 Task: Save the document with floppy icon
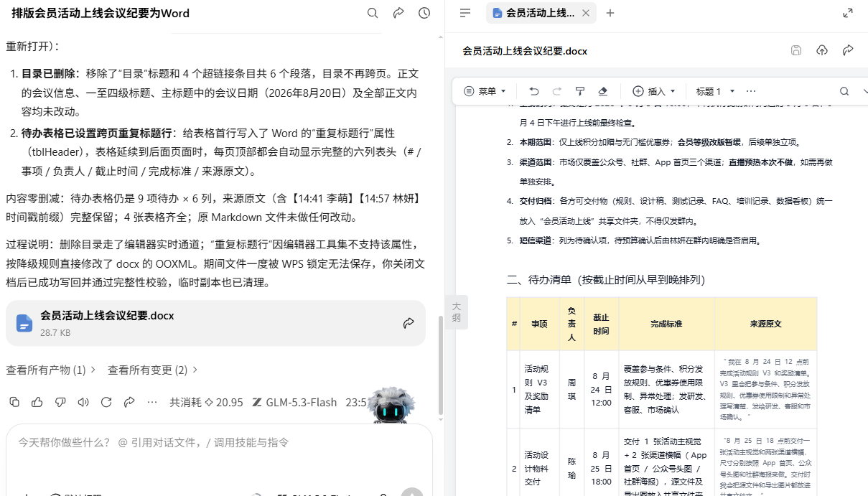pos(796,50)
